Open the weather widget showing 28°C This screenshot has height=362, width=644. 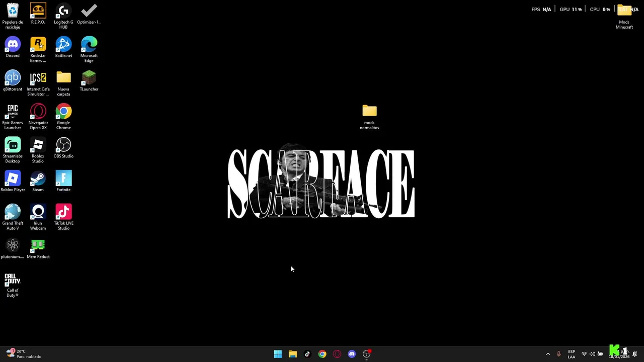[23, 354]
